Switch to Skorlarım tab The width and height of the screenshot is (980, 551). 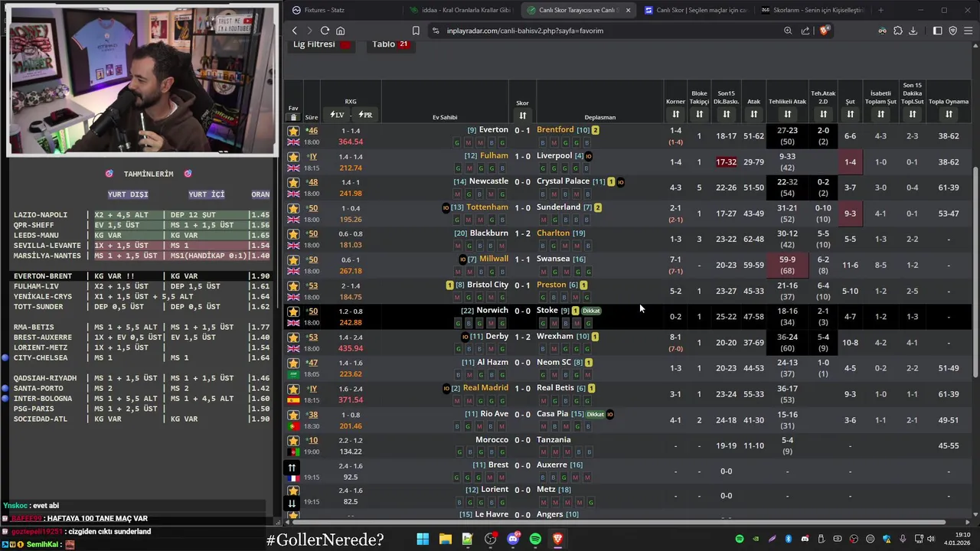pyautogui.click(x=812, y=10)
